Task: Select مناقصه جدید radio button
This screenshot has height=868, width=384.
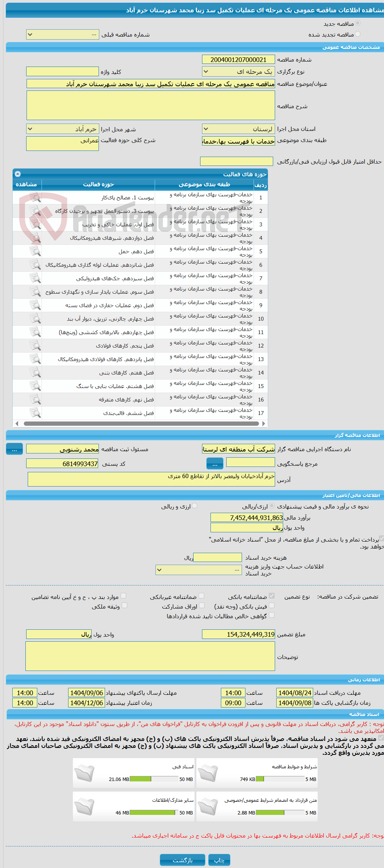Action: coord(358,23)
